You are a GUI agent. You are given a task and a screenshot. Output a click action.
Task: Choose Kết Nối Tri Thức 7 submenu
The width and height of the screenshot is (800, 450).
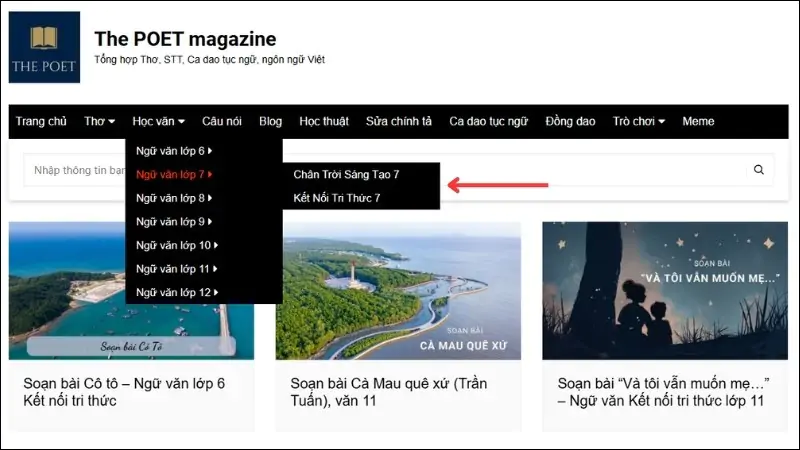(337, 198)
